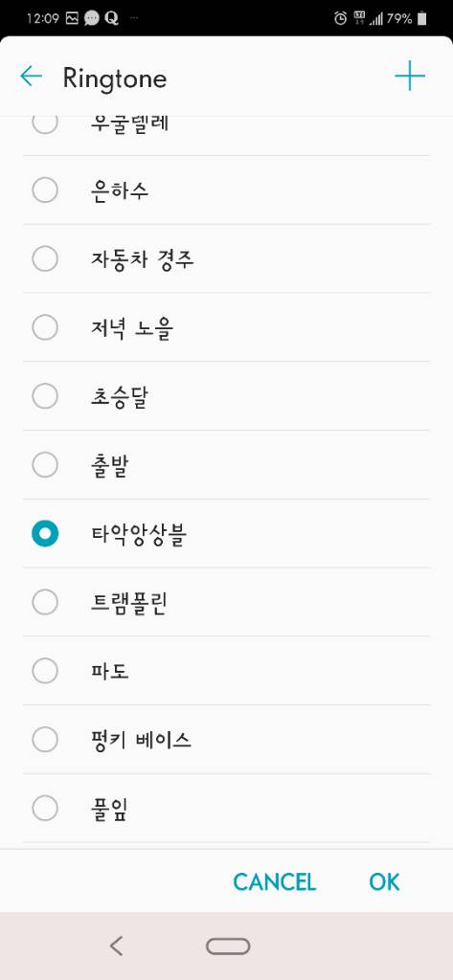This screenshot has height=980, width=453.
Task: Confirm ringtone with OK button
Action: click(x=384, y=881)
